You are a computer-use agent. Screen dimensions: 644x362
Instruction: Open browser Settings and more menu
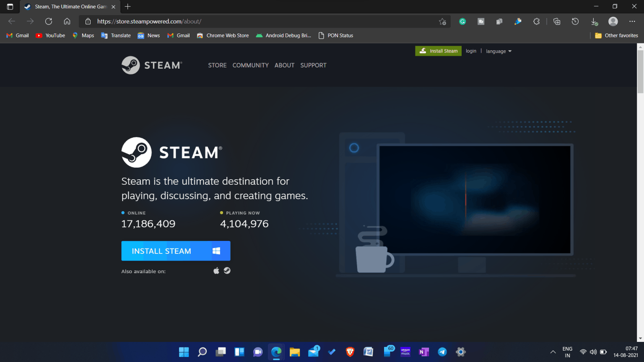click(x=632, y=21)
